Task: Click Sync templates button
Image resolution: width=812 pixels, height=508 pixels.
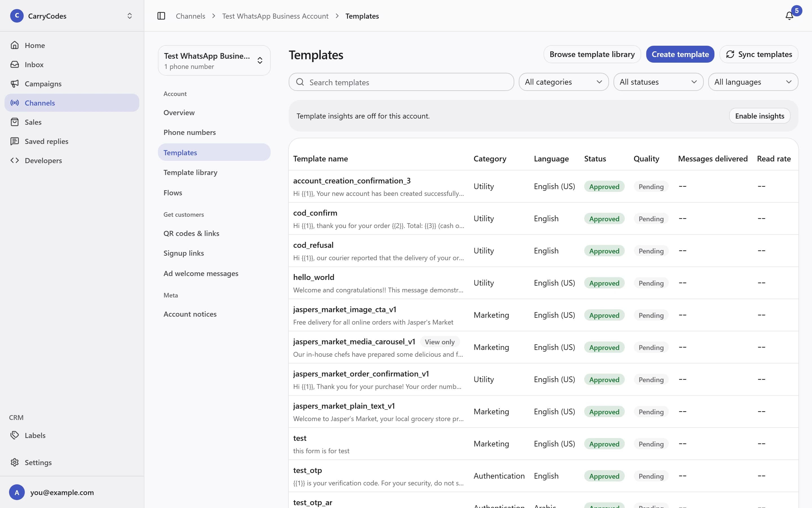Action: [x=759, y=54]
